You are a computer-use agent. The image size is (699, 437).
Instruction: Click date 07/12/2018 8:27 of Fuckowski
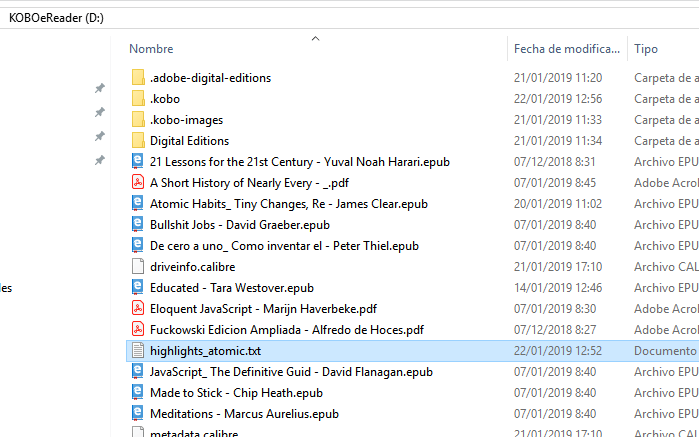click(x=555, y=329)
